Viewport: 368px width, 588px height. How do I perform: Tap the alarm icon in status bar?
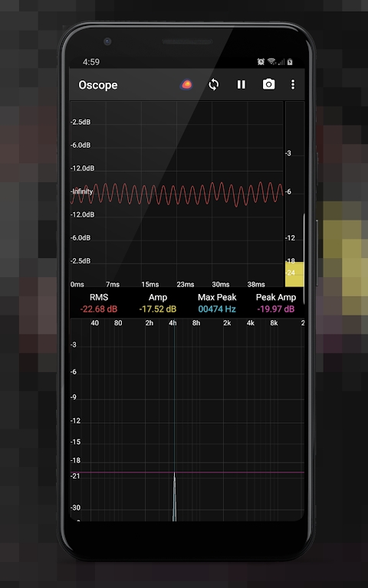[x=261, y=62]
